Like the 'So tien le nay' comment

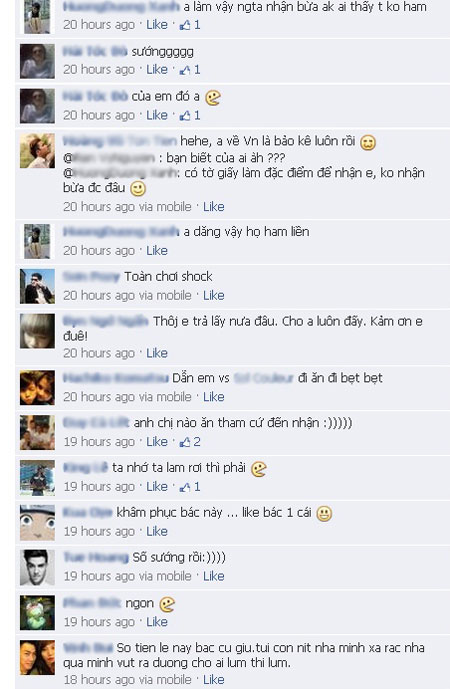(x=214, y=679)
